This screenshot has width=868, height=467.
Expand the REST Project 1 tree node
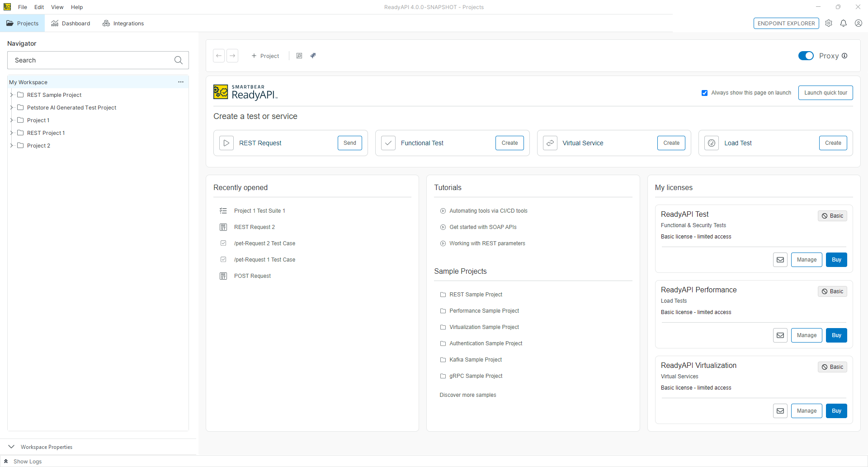pos(11,133)
